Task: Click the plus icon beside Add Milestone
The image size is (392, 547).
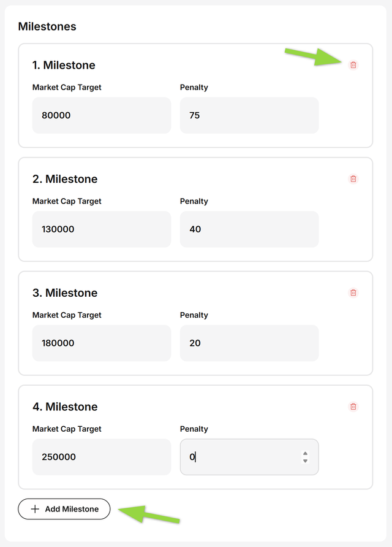Action: click(35, 509)
